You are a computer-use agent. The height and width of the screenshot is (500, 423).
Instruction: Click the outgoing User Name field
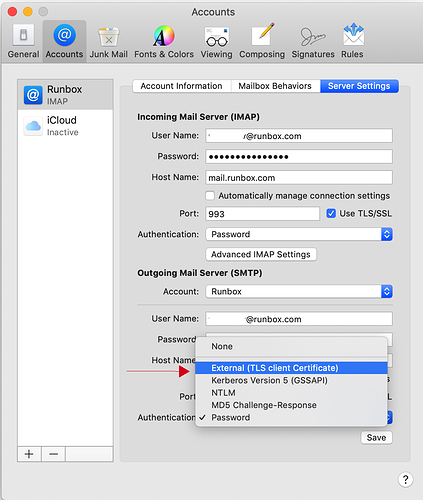(299, 319)
